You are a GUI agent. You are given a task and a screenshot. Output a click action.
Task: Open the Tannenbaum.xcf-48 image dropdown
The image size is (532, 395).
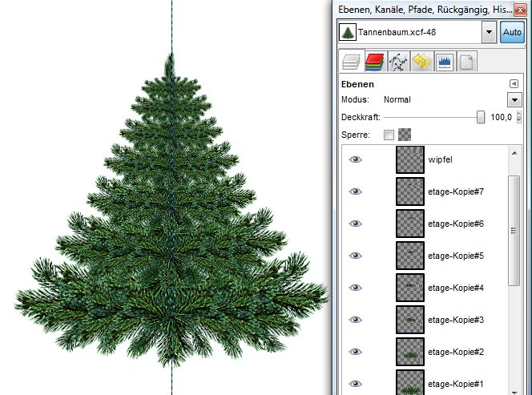pyautogui.click(x=489, y=32)
